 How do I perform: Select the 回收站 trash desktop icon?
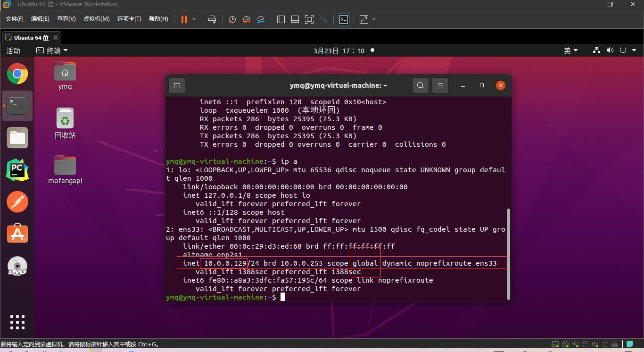pos(65,123)
